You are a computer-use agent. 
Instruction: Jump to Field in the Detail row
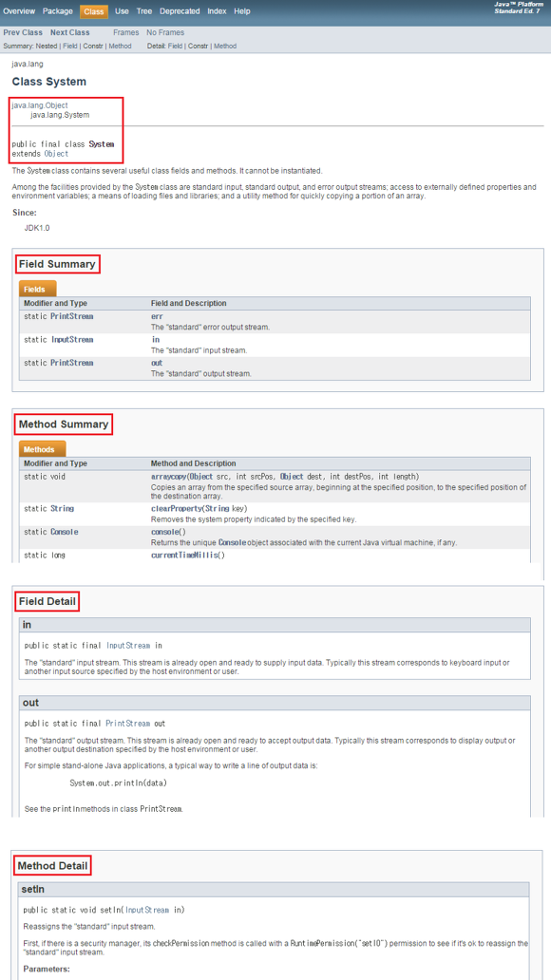pos(175,47)
